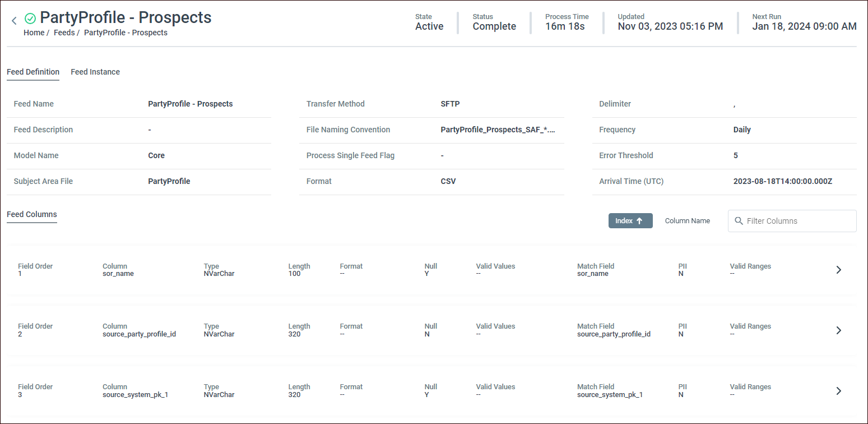Click the search magnifier in Filter Columns
The width and height of the screenshot is (868, 424).
tap(738, 220)
